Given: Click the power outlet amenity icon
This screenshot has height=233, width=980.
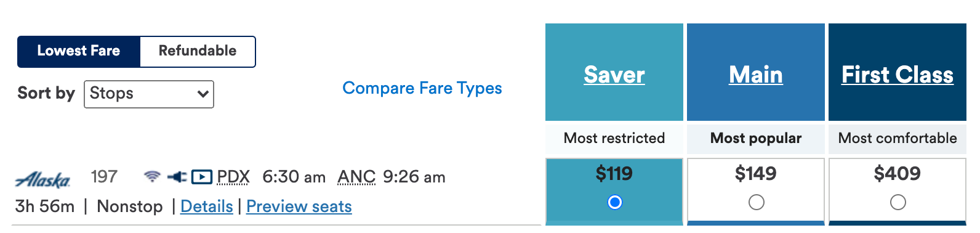Looking at the screenshot, I should click(x=177, y=177).
